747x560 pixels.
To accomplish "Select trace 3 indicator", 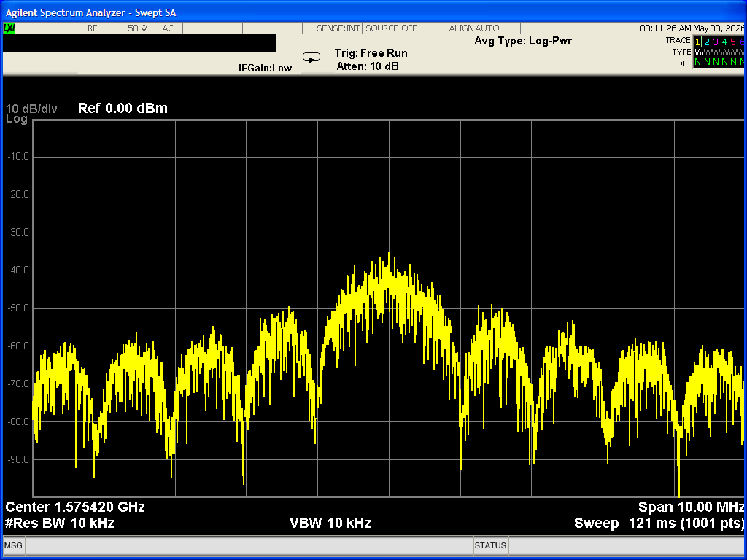I will click(x=716, y=42).
